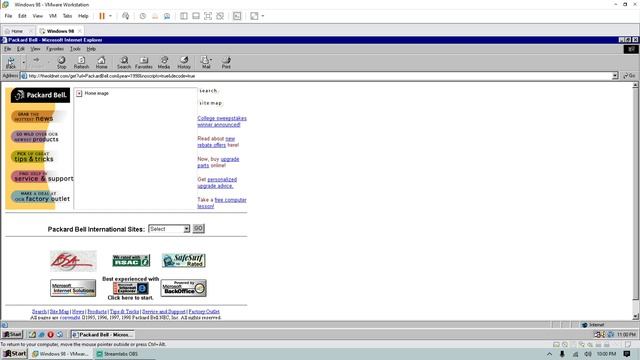Open the Mail button dropdown arrow

(211, 60)
